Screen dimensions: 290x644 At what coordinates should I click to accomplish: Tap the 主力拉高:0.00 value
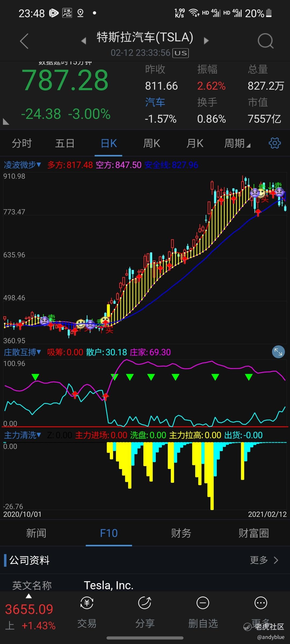coord(195,435)
